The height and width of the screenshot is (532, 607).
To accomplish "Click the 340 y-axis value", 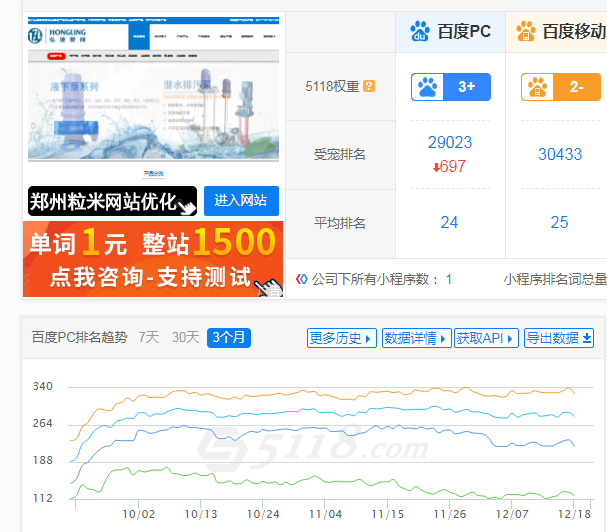I will coord(43,386).
